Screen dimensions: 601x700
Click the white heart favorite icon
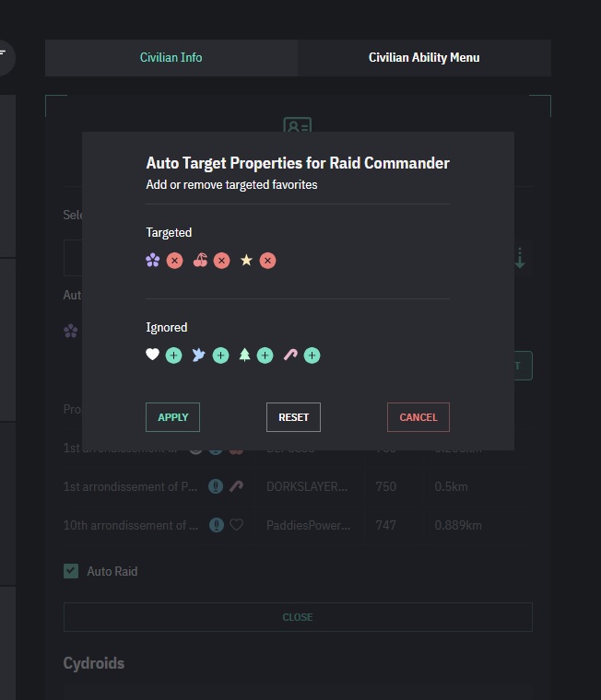153,355
